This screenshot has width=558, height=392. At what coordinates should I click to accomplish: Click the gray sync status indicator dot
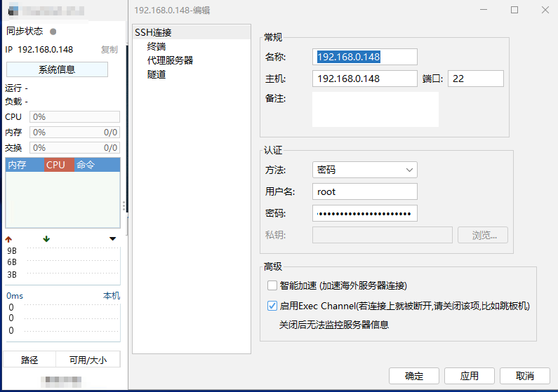(53, 32)
